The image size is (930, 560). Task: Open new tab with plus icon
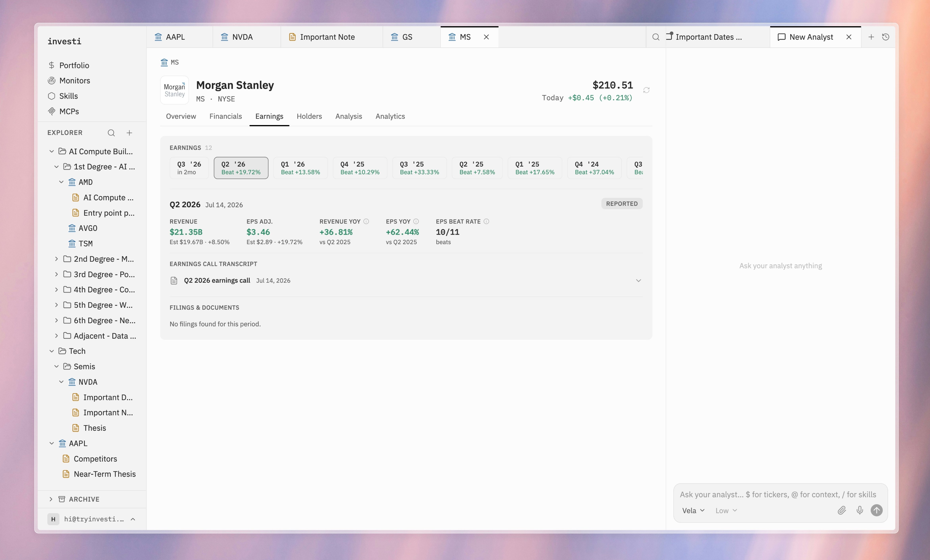pyautogui.click(x=871, y=37)
